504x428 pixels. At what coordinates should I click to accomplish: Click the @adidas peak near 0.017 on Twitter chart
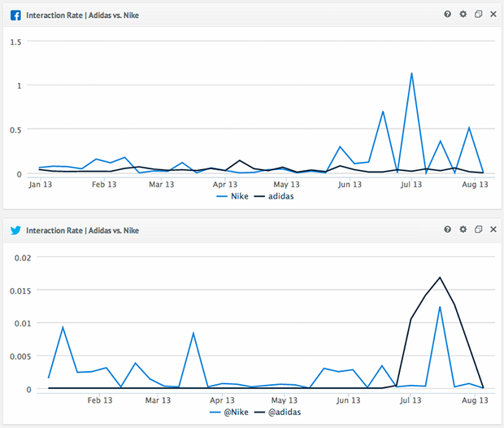pyautogui.click(x=440, y=277)
